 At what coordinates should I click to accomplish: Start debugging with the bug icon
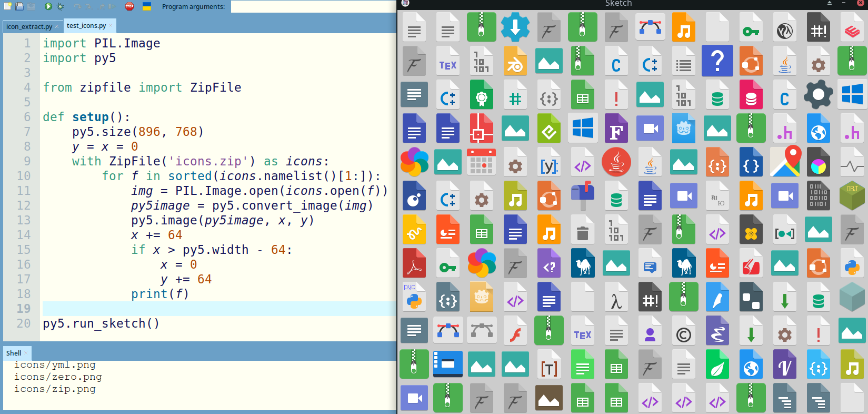tap(61, 6)
